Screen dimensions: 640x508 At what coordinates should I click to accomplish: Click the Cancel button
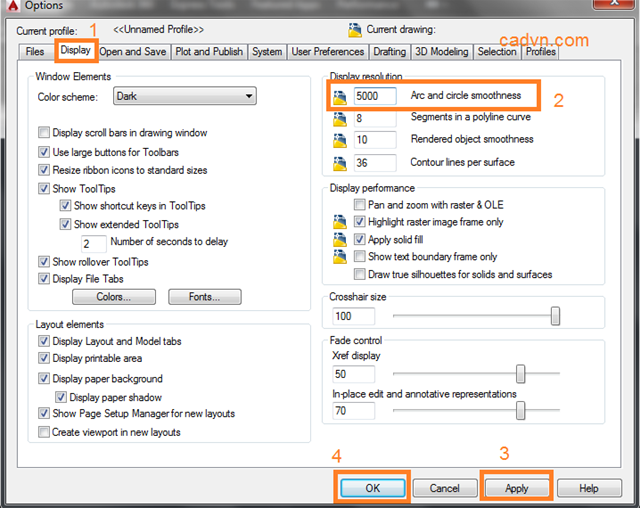444,488
